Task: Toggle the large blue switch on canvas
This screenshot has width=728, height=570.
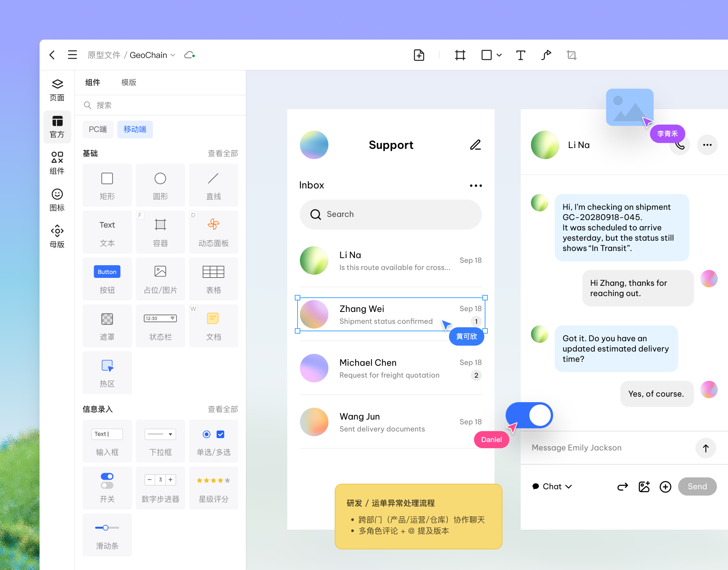Action: (529, 416)
